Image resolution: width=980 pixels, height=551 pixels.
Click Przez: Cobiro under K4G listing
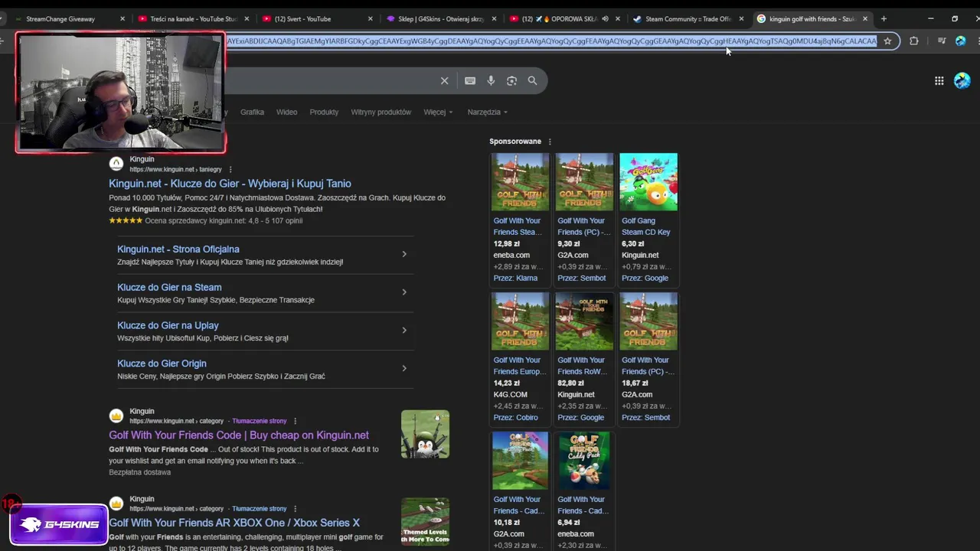515,418
